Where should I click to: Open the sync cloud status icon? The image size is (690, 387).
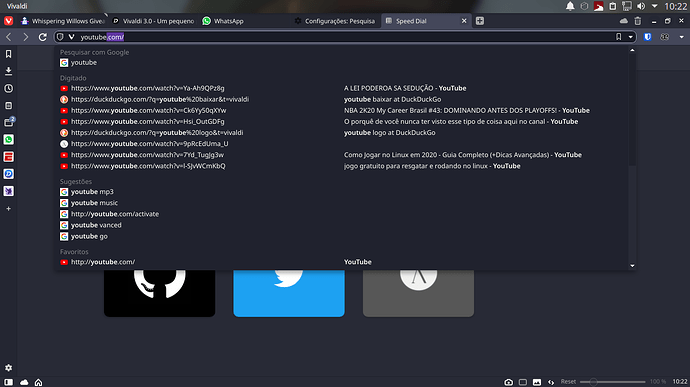point(24,382)
